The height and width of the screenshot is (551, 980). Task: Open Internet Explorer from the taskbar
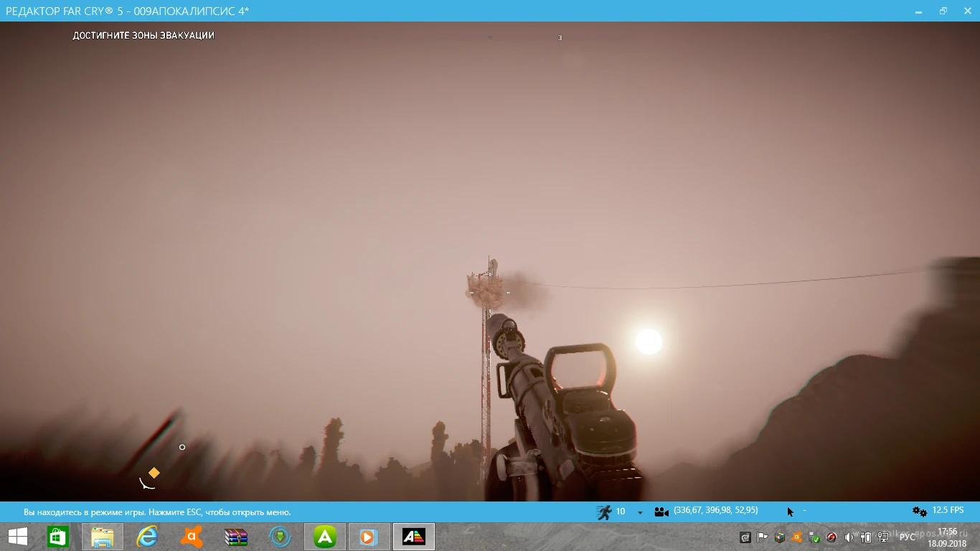click(147, 537)
